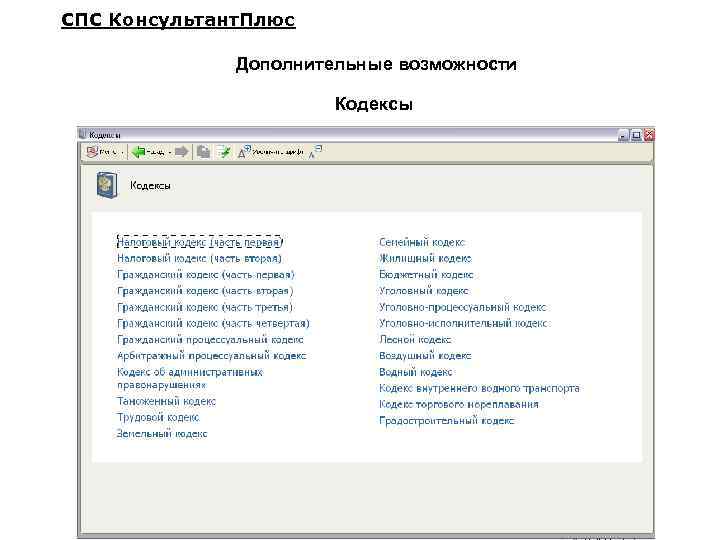Minimize the Кодексы window
This screenshot has width=720, height=540.
(x=623, y=135)
